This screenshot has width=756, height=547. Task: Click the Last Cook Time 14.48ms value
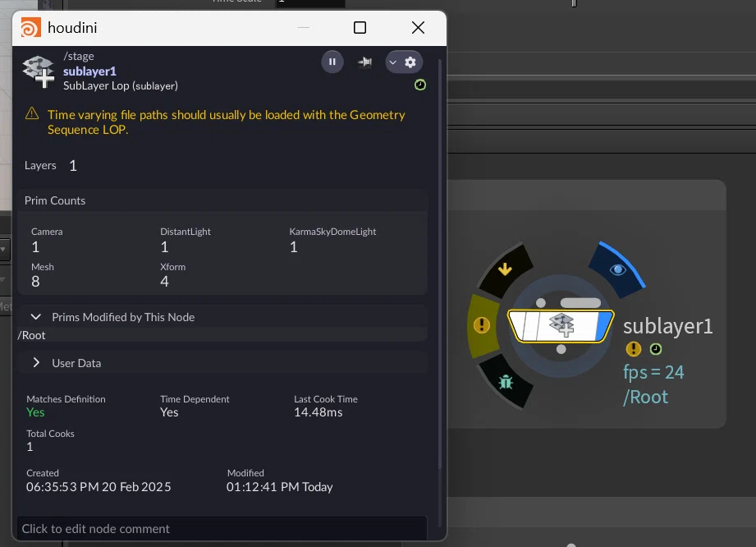pyautogui.click(x=318, y=412)
